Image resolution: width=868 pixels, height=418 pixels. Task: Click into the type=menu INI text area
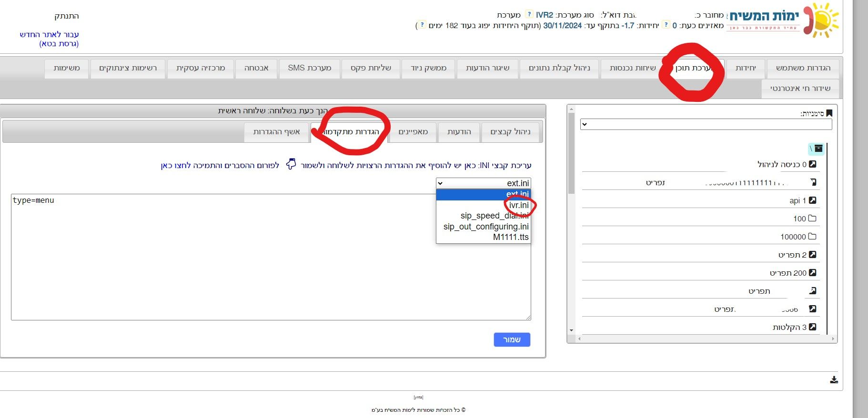[271, 257]
